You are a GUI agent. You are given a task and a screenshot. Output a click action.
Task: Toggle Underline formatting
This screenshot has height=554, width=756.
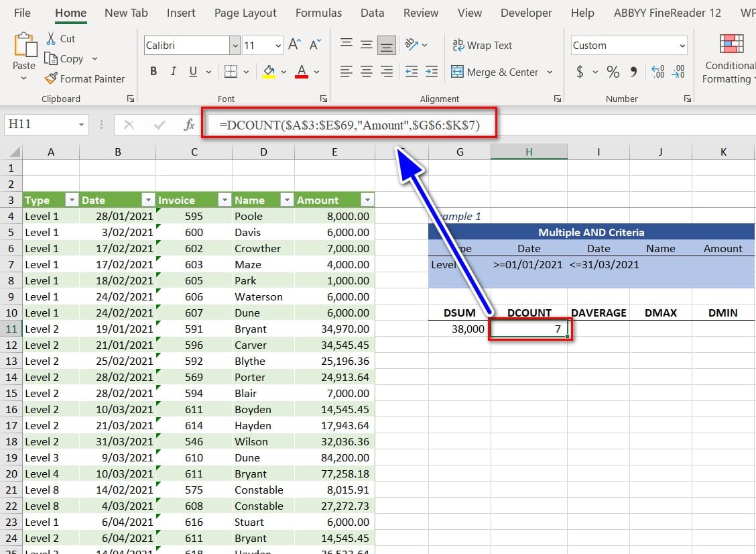pyautogui.click(x=193, y=72)
